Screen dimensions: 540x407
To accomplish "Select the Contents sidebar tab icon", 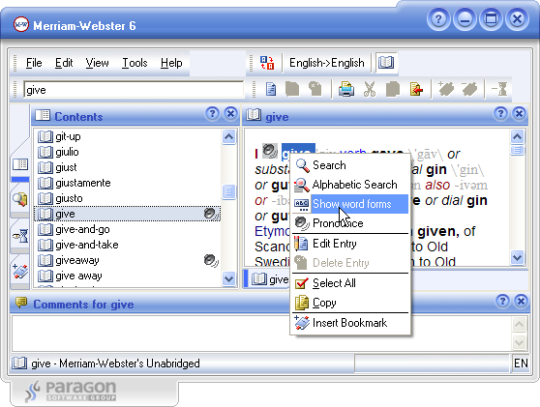I will point(20,164).
